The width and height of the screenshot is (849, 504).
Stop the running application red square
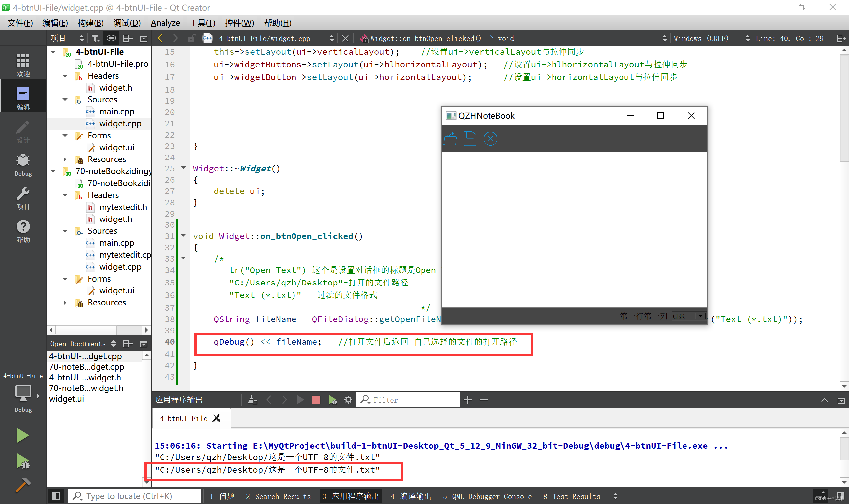point(316,400)
